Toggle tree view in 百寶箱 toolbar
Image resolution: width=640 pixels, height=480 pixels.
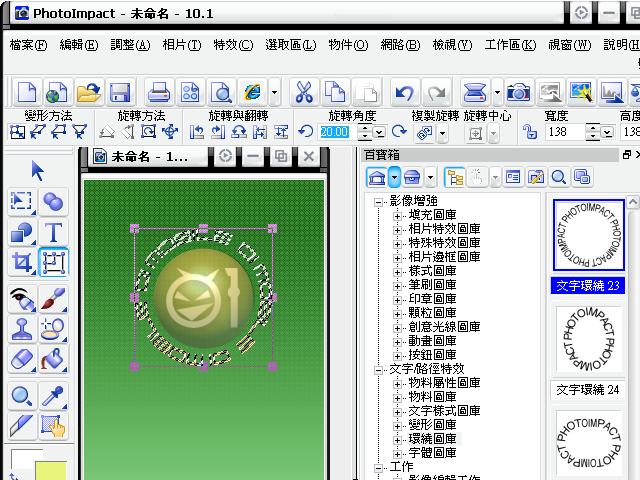[455, 178]
